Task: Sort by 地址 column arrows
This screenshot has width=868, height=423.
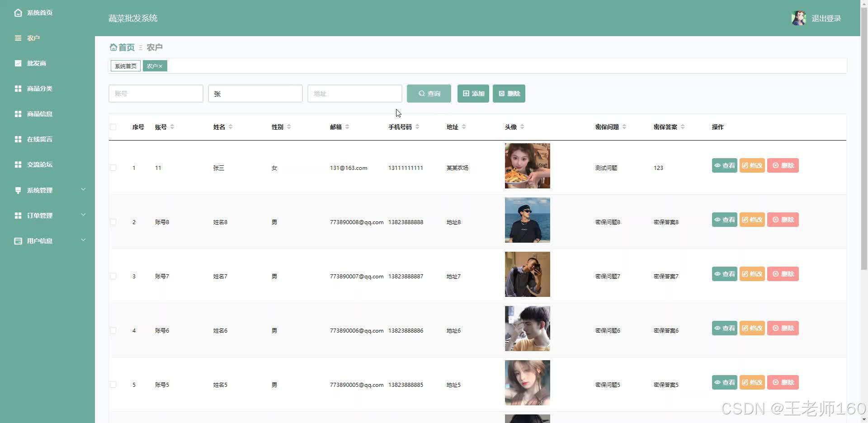Action: click(464, 127)
